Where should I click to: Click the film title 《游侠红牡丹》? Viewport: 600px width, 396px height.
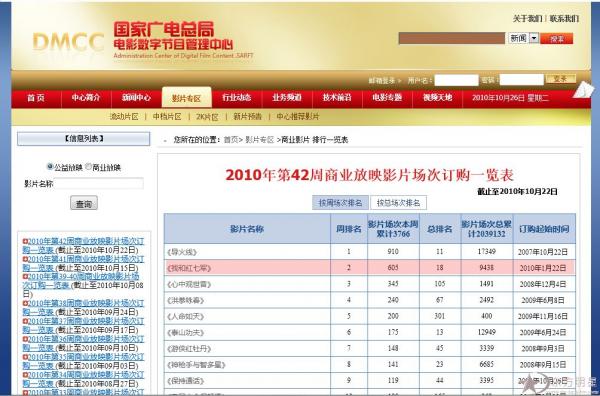coord(189,349)
